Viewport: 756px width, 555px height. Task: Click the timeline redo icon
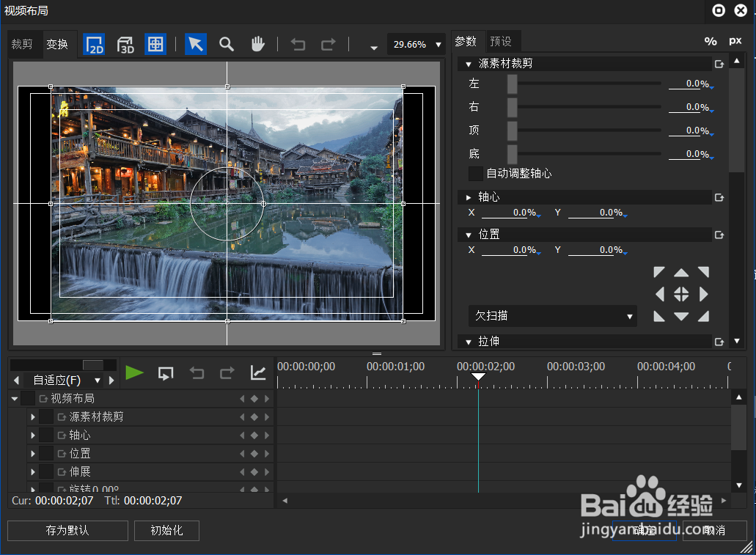click(227, 372)
